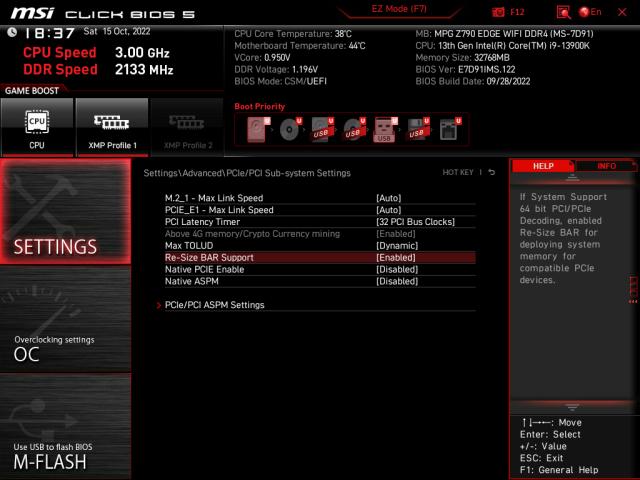Click the red side handle on right edge

point(633,289)
